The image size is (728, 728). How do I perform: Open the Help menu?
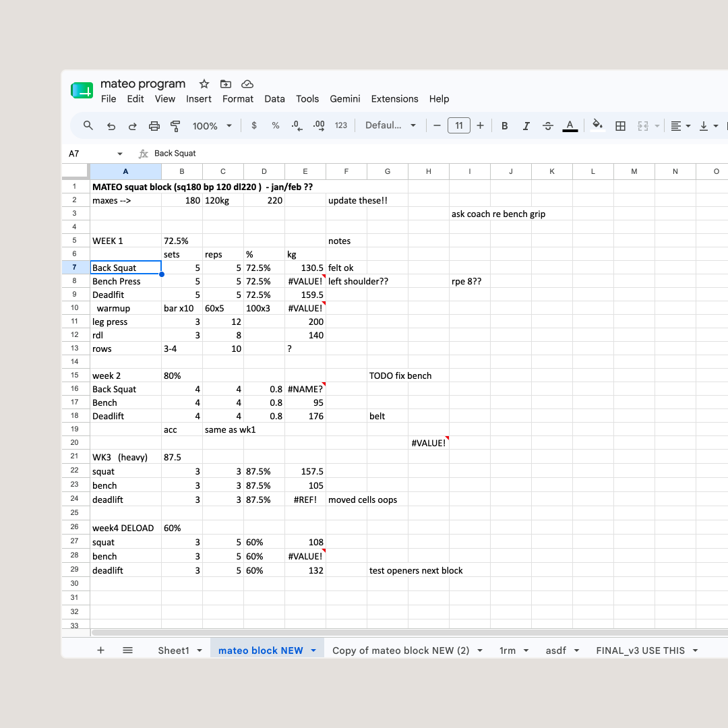click(439, 99)
